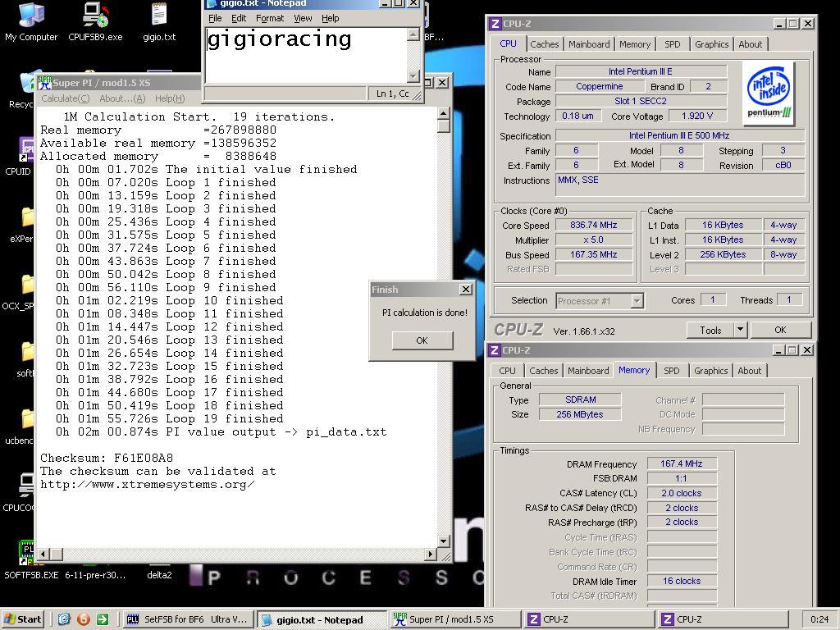Viewport: 840px width, 630px height.
Task: Click the CPU-Z upper window title icon
Action: [x=495, y=24]
